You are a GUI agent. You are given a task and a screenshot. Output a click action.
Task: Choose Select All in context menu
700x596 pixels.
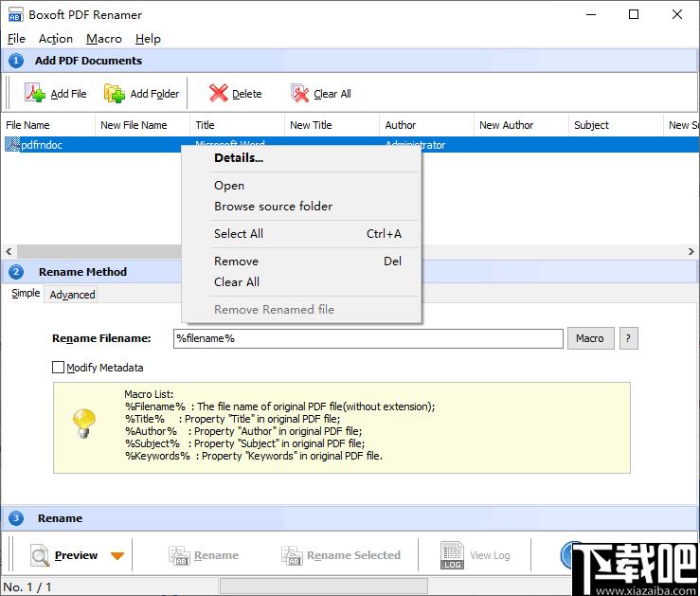[x=301, y=233]
